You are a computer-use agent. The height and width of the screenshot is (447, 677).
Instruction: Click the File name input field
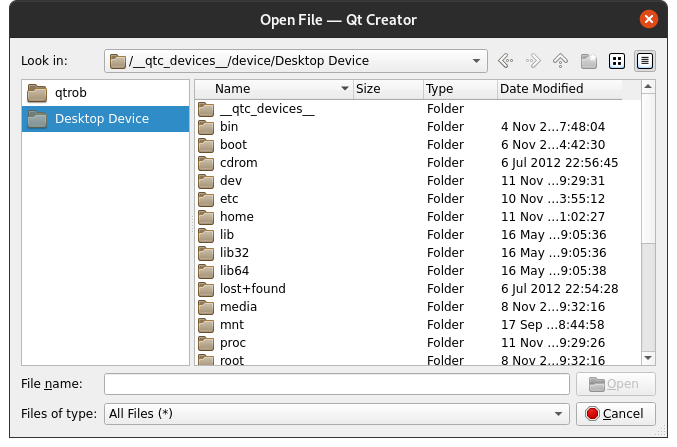[338, 384]
